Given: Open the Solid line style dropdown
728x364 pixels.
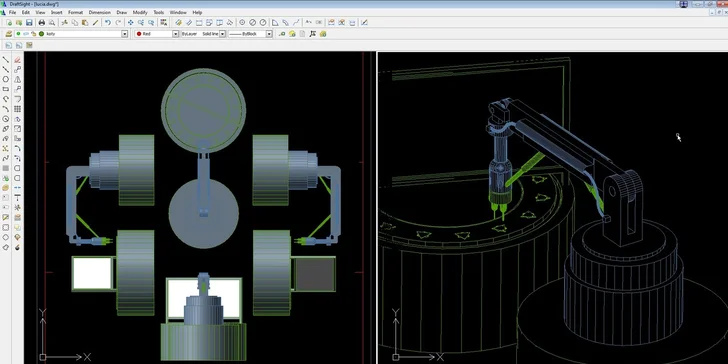Looking at the screenshot, I should (x=222, y=34).
